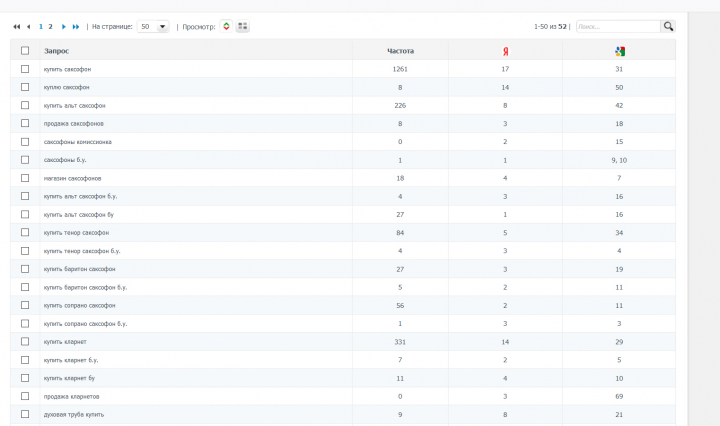
Task: Click query text 'купить альт саксофон бу'
Action: pos(79,214)
